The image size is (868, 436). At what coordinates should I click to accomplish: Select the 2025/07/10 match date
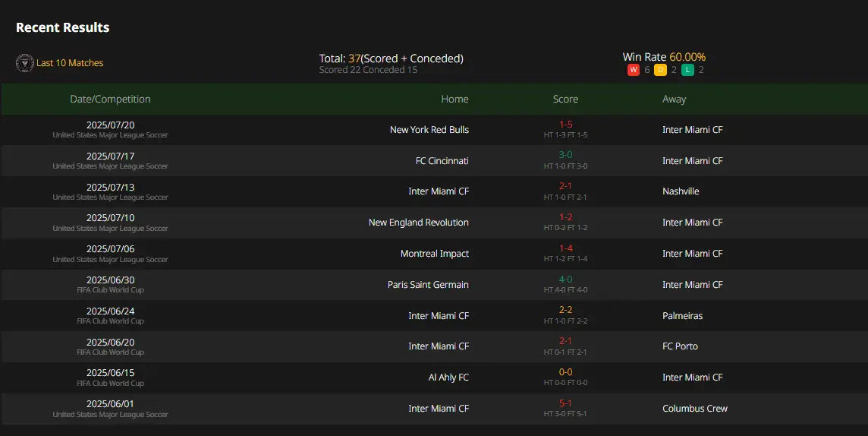coord(110,218)
